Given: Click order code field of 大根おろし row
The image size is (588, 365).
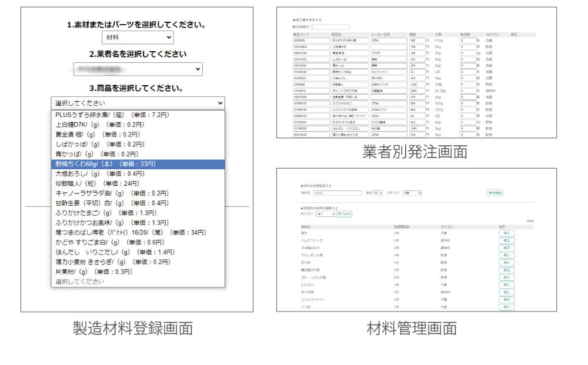Looking at the screenshot, I should pyautogui.click(x=311, y=78).
